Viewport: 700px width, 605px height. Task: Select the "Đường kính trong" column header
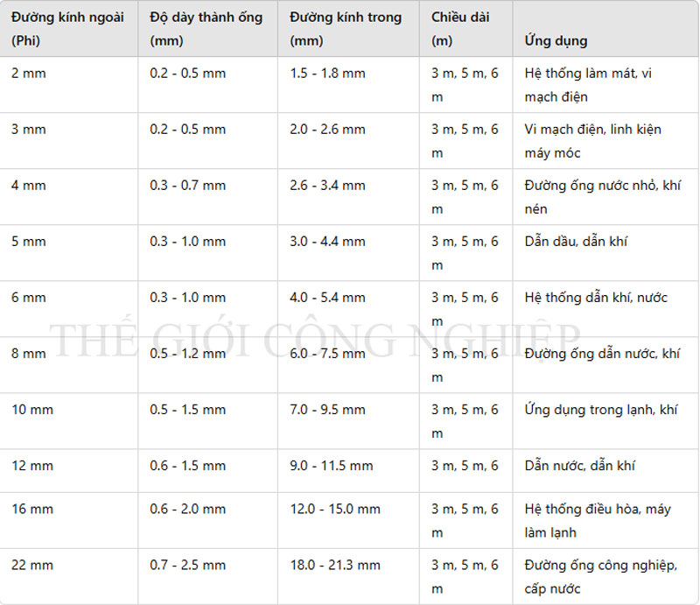(x=346, y=29)
